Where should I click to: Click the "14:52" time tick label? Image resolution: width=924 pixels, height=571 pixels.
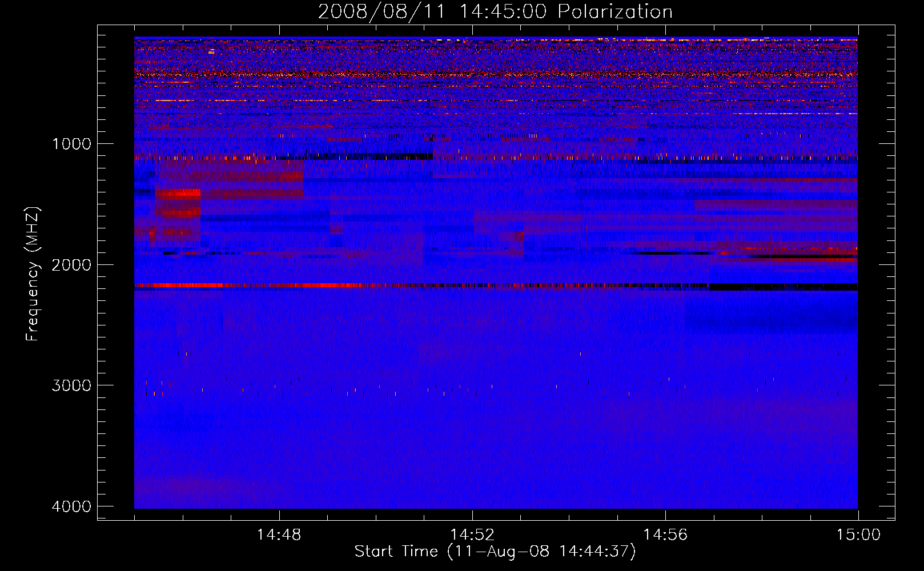[x=472, y=535]
